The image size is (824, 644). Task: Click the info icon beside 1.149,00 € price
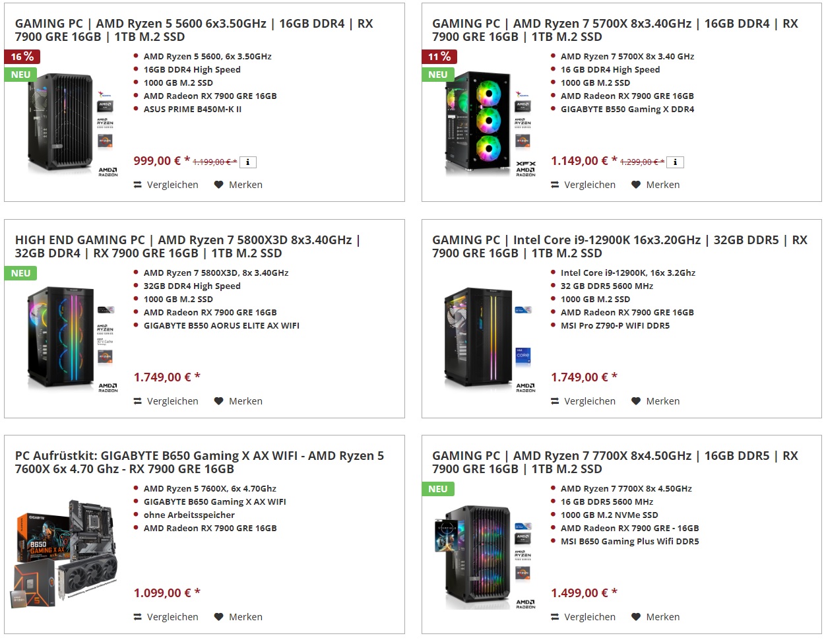pyautogui.click(x=675, y=162)
